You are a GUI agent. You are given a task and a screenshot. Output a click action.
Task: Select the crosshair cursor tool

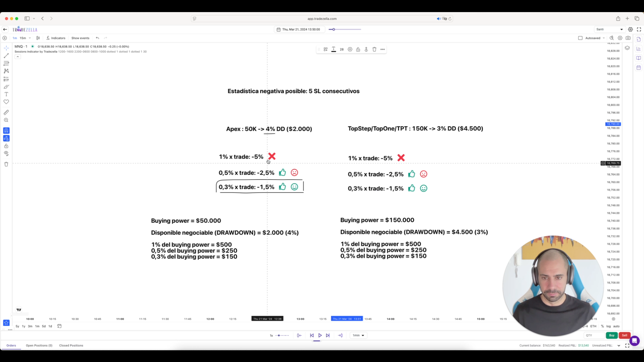coord(6,48)
